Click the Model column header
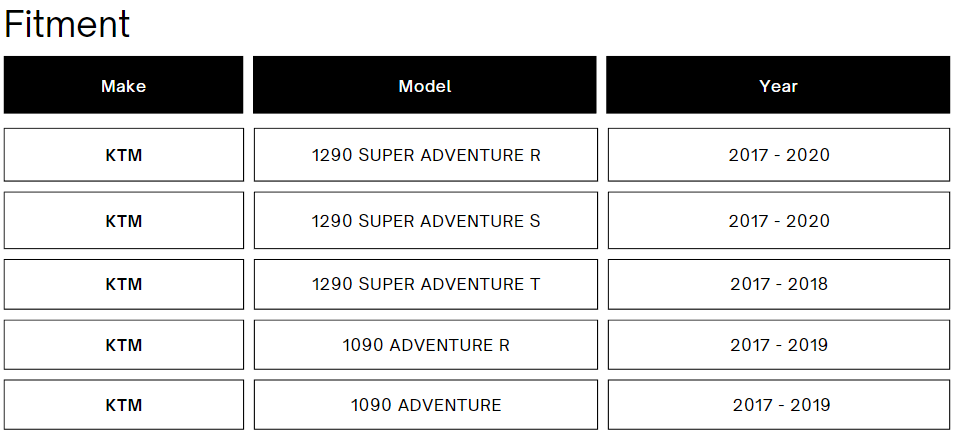The height and width of the screenshot is (435, 953). click(425, 85)
